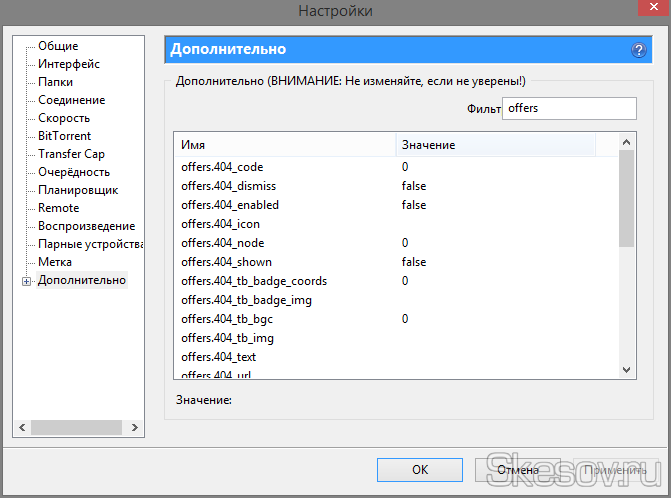Image resolution: width=671 pixels, height=498 pixels.
Task: Open the Общие settings section
Action: coord(58,46)
